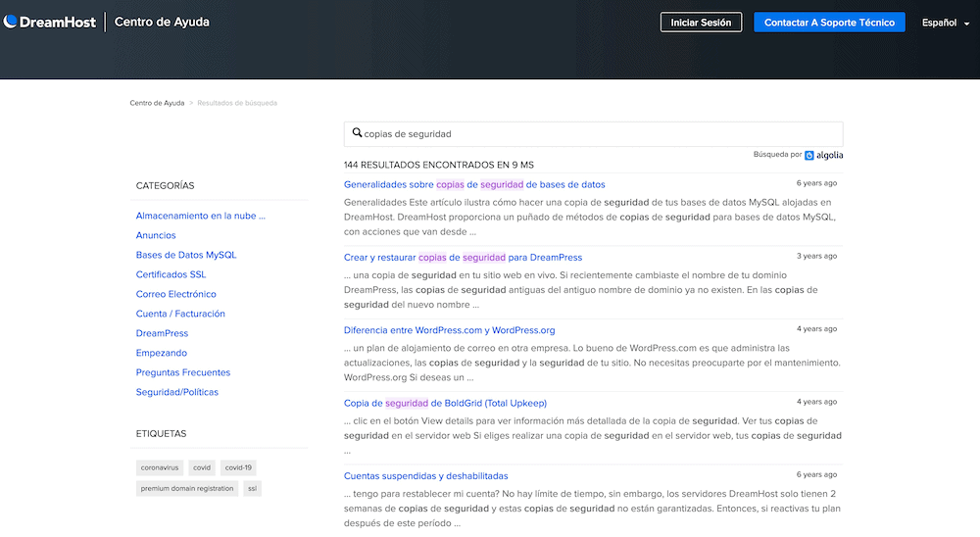Select the Preguntas Frecuentes category
Viewport: 980px width, 537px height.
(x=183, y=372)
